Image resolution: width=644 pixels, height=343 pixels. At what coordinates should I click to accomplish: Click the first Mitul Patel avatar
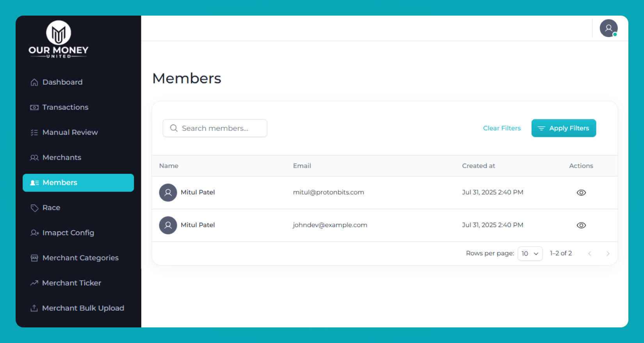click(x=168, y=193)
